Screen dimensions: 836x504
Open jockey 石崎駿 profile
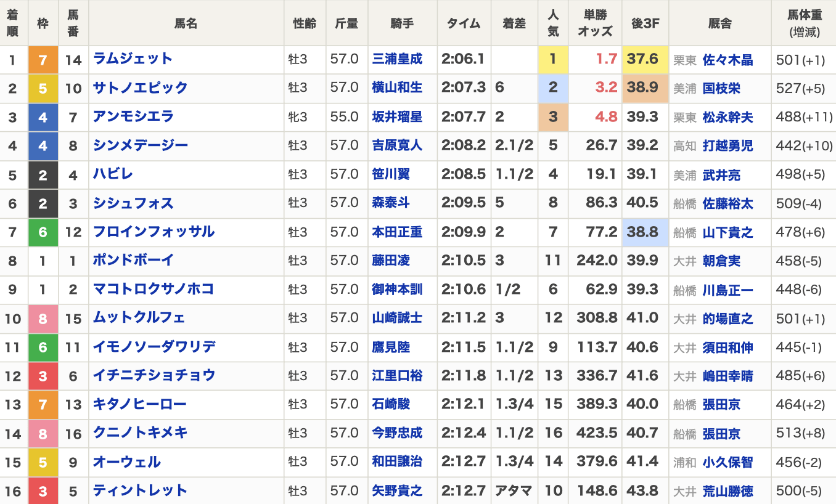[x=391, y=404]
